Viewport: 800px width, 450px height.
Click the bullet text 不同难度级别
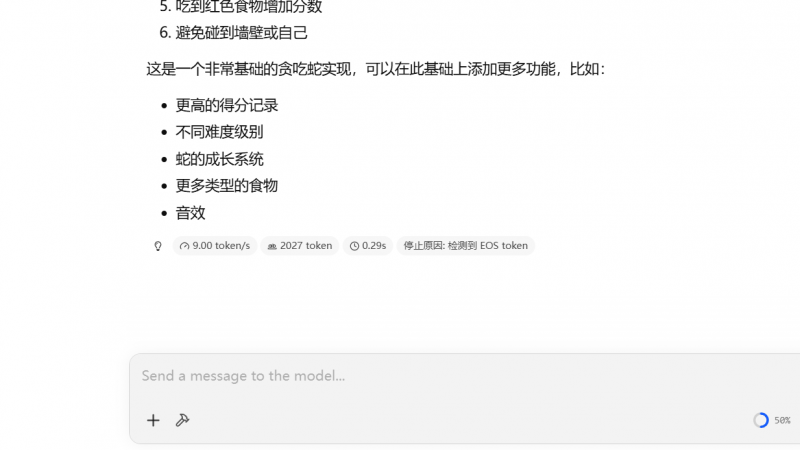(219, 132)
